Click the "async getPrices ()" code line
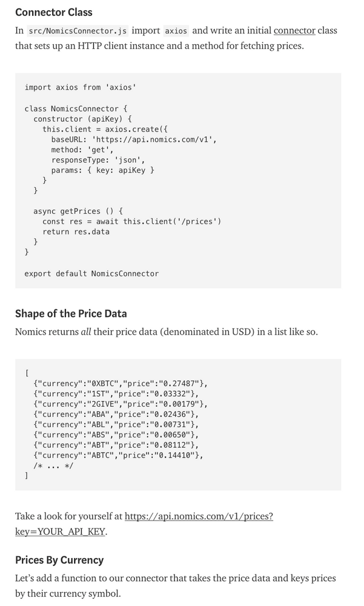This screenshot has width=364, height=606. click(x=78, y=211)
